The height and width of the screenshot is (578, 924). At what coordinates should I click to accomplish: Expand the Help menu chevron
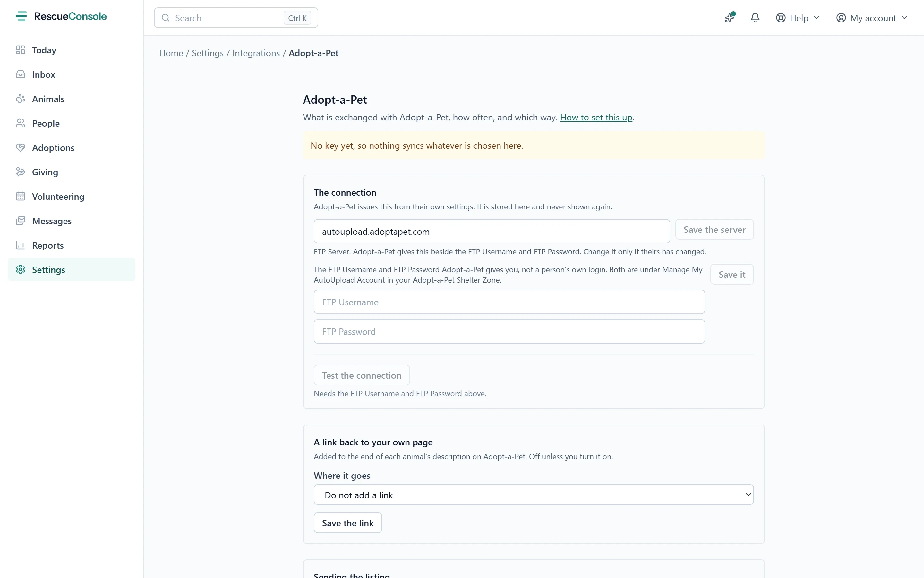tap(817, 18)
